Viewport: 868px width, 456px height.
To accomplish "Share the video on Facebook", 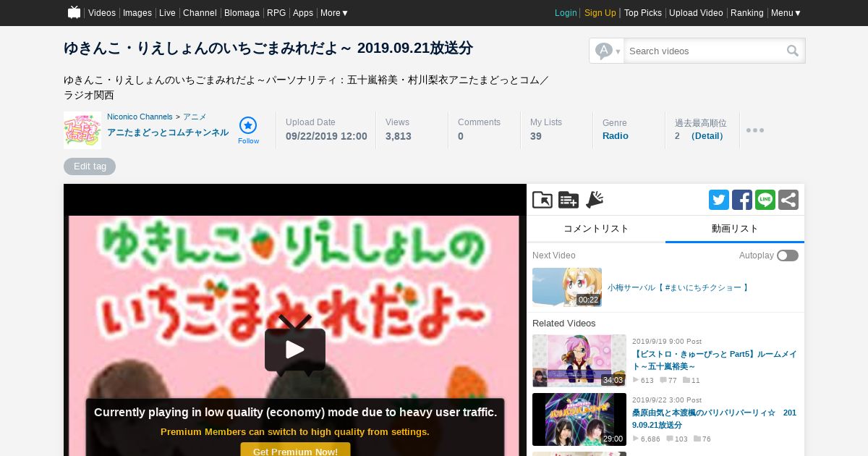I will pyautogui.click(x=742, y=200).
